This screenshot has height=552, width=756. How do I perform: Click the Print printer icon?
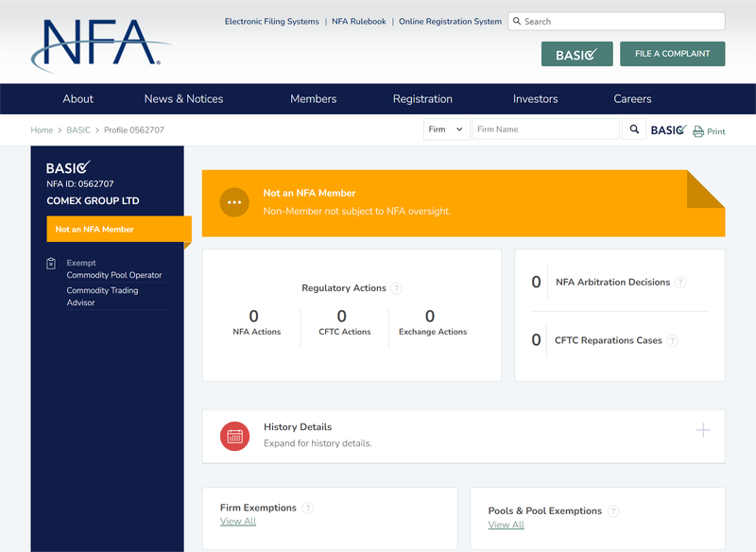coord(697,131)
